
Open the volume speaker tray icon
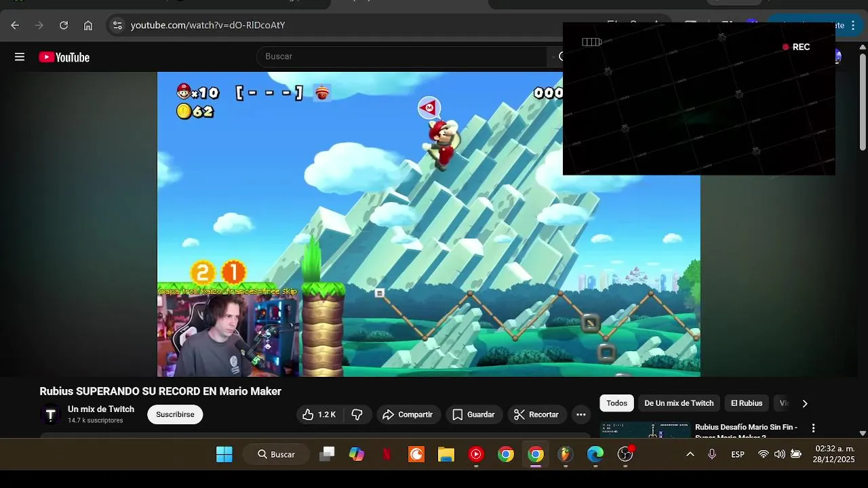[x=780, y=454]
